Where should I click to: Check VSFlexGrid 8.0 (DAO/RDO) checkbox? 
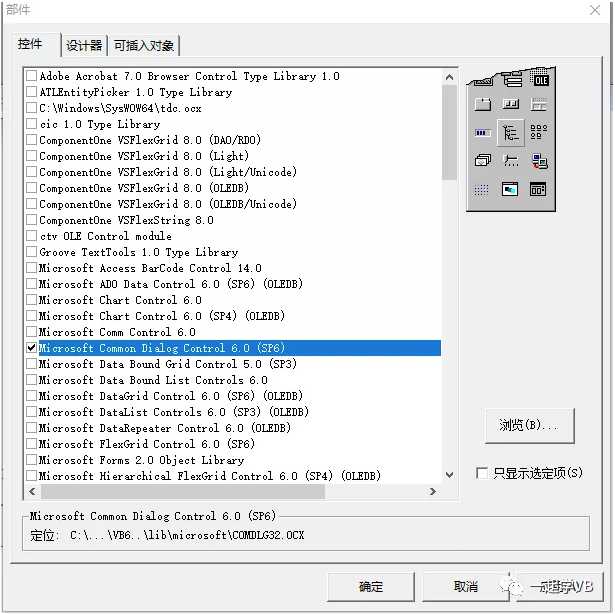(31, 140)
